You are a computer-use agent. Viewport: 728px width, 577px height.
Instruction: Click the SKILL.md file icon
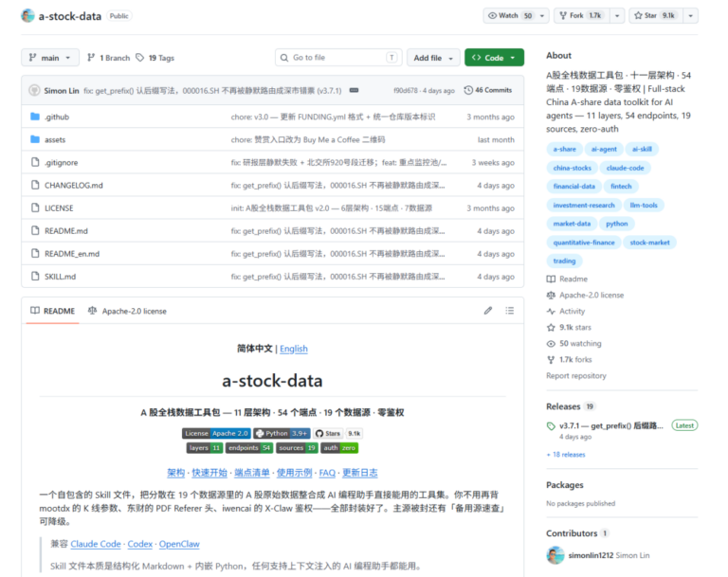pos(35,276)
